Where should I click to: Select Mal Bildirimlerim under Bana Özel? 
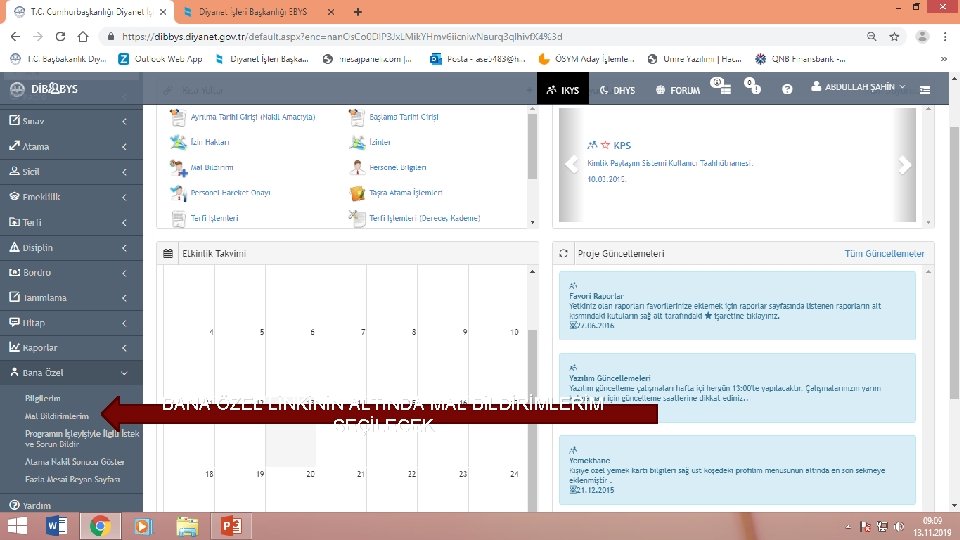[56, 416]
